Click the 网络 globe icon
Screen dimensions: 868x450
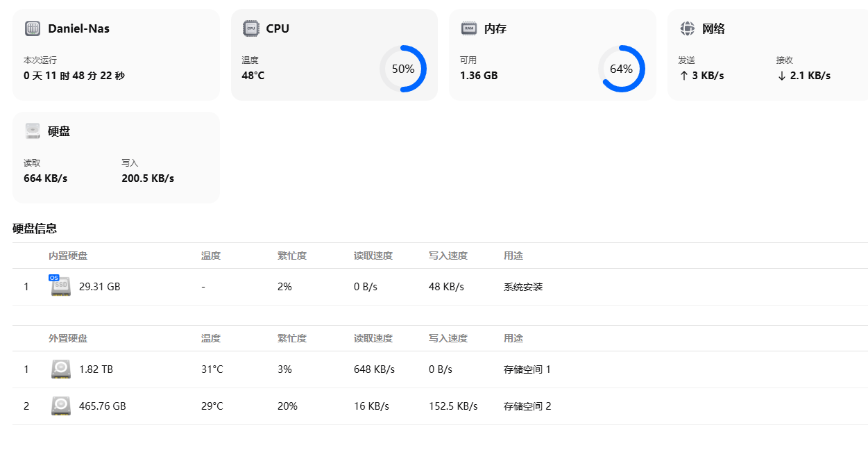point(688,28)
